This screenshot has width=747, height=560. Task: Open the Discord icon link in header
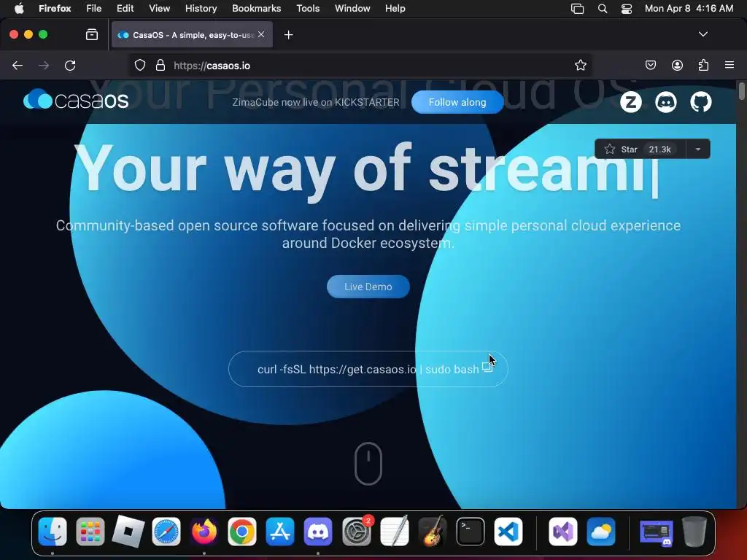665,102
